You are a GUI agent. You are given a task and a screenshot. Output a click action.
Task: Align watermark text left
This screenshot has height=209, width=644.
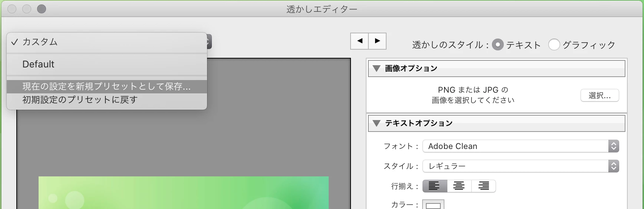click(x=435, y=186)
